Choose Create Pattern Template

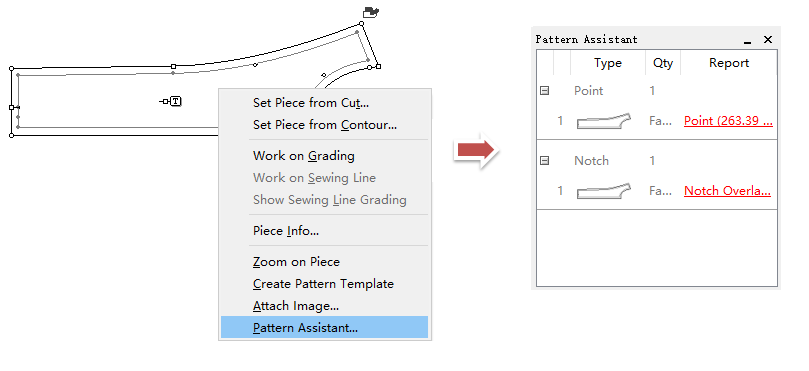[325, 284]
